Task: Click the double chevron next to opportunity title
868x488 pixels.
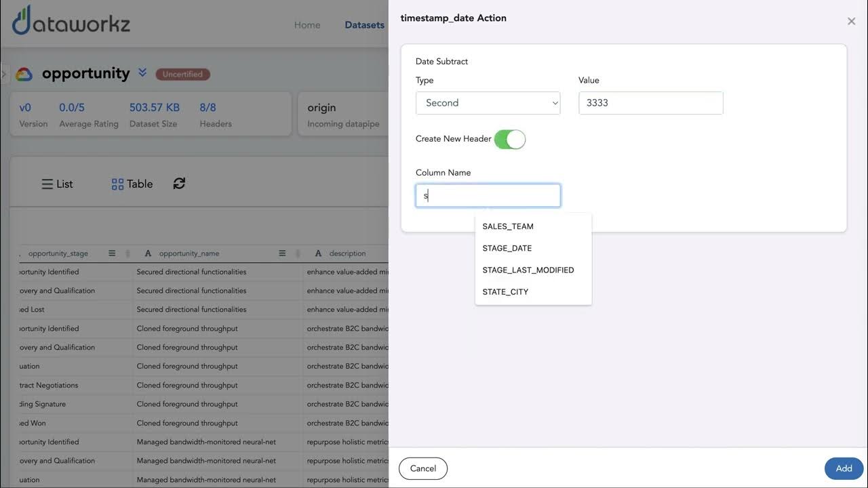Action: pos(142,73)
